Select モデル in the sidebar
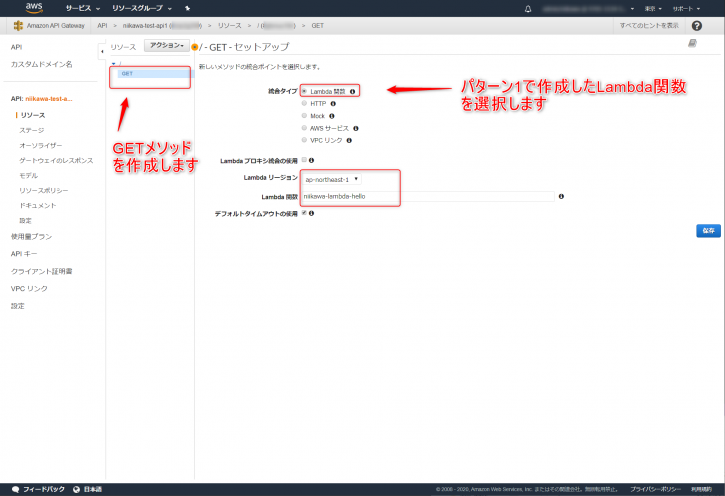The height and width of the screenshot is (496, 725). (29, 176)
